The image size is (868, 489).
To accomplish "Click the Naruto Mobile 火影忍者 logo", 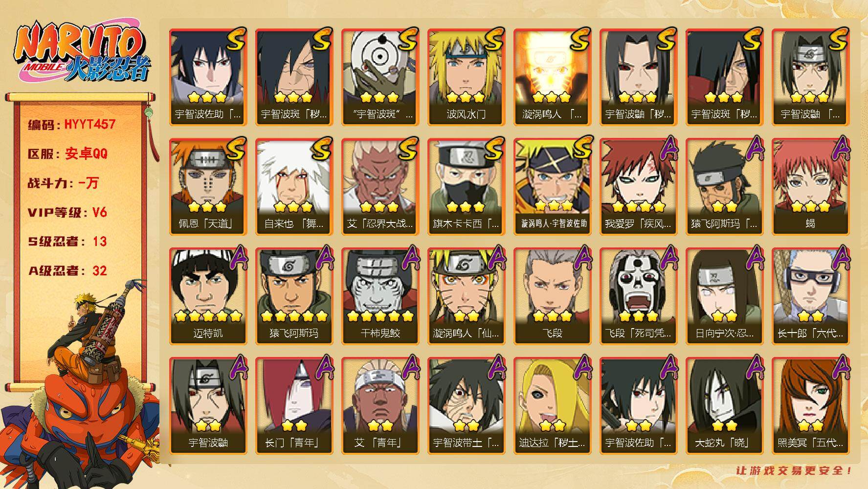I will point(82,53).
